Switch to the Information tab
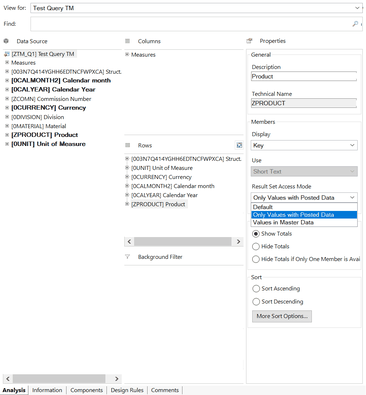366x395 pixels. (47, 390)
